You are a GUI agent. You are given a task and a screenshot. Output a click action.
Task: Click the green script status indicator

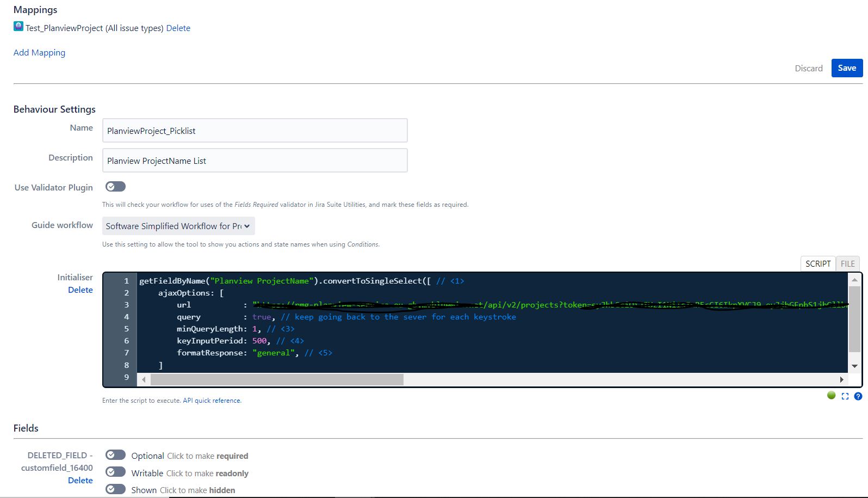coord(831,395)
